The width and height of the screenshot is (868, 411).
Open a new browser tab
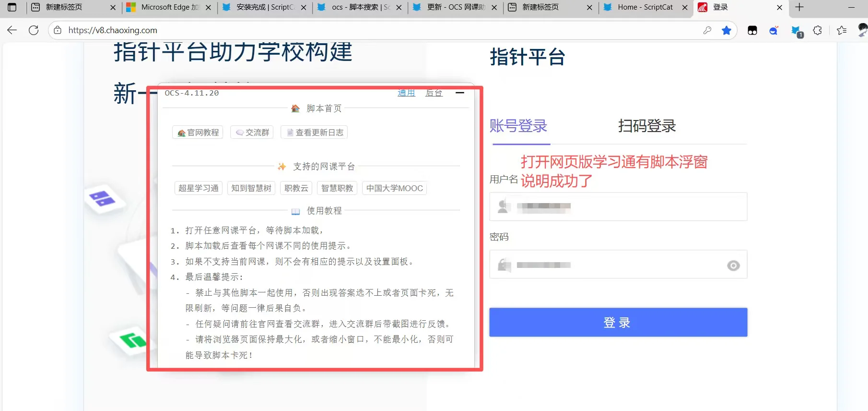(799, 7)
